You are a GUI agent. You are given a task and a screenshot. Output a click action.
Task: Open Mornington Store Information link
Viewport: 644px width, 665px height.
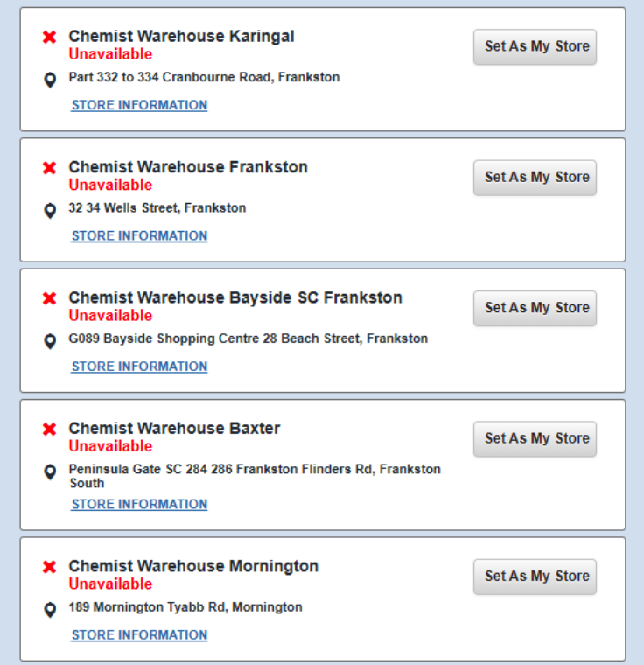click(139, 634)
